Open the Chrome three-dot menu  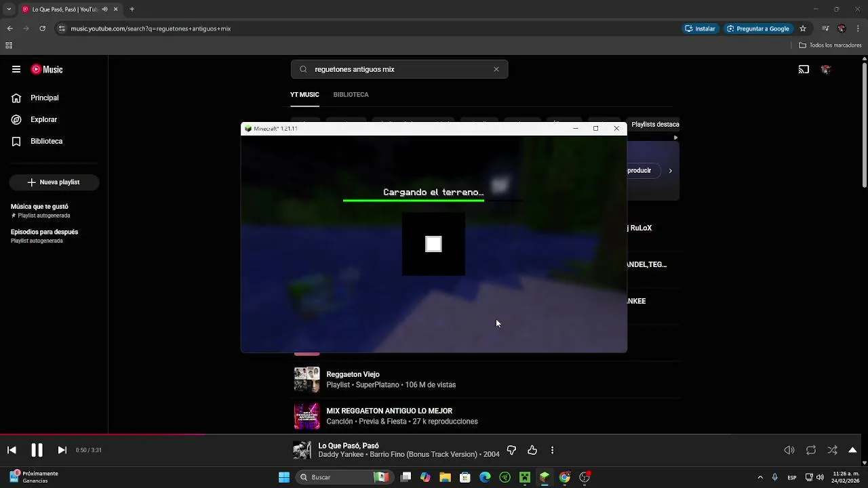859,28
